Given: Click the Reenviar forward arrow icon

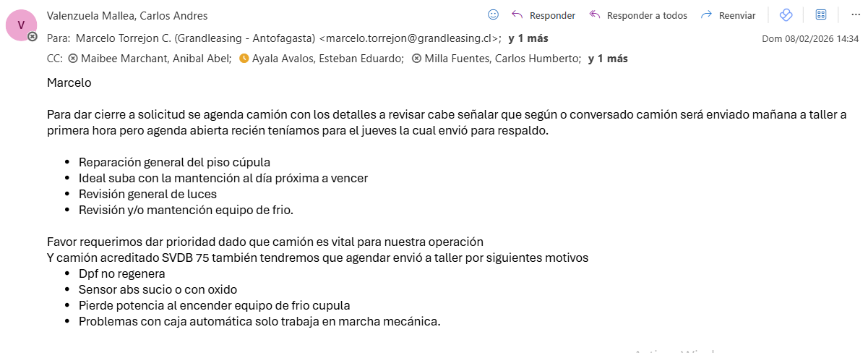Looking at the screenshot, I should click(707, 14).
